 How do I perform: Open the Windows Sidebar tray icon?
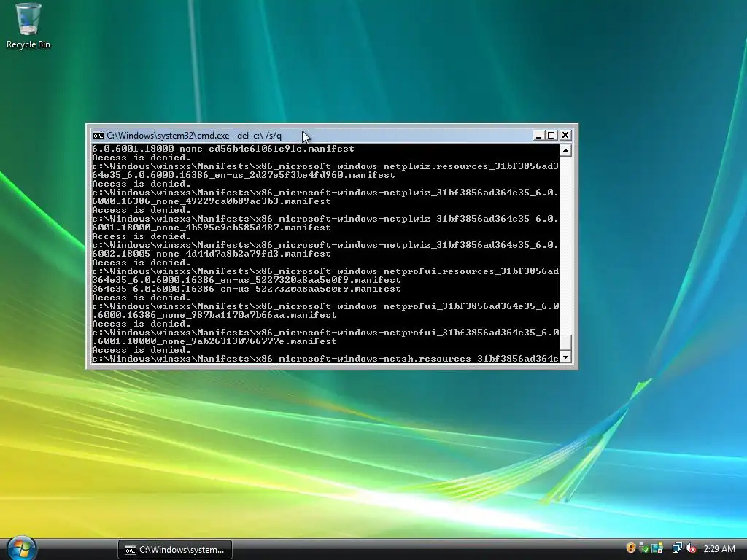(657, 548)
